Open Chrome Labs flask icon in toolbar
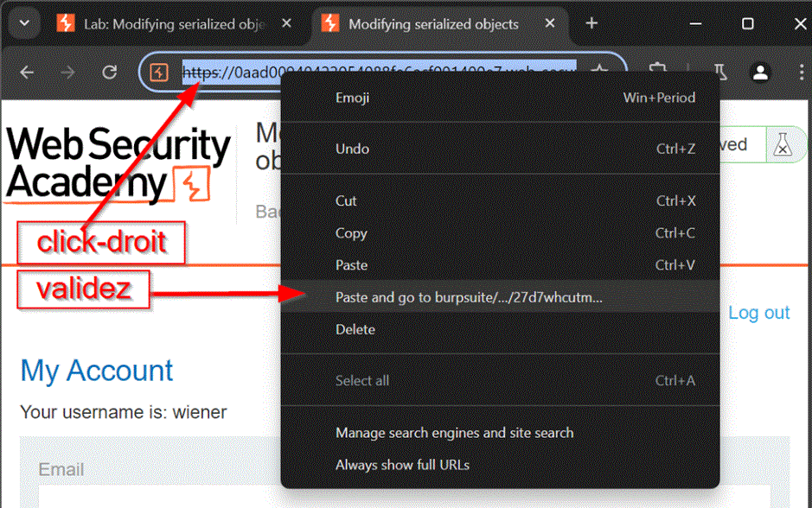The height and width of the screenshot is (508, 812). tap(720, 73)
